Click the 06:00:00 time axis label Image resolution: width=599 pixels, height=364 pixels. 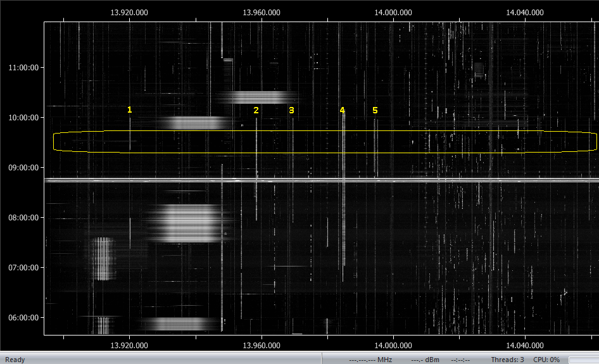point(23,318)
